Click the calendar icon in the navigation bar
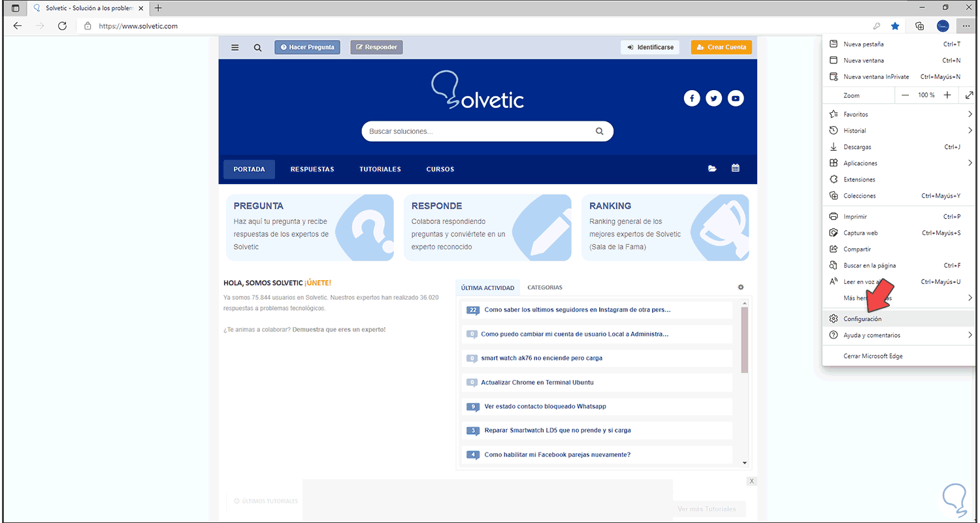 click(x=736, y=168)
